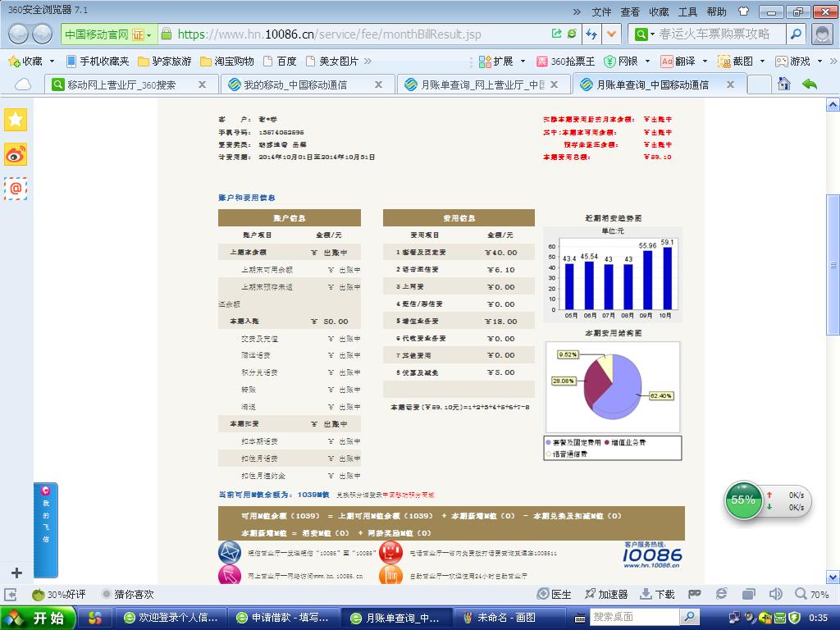The image size is (840, 630).
Task: Click the 淘宝购物 bookmark
Action: (227, 61)
